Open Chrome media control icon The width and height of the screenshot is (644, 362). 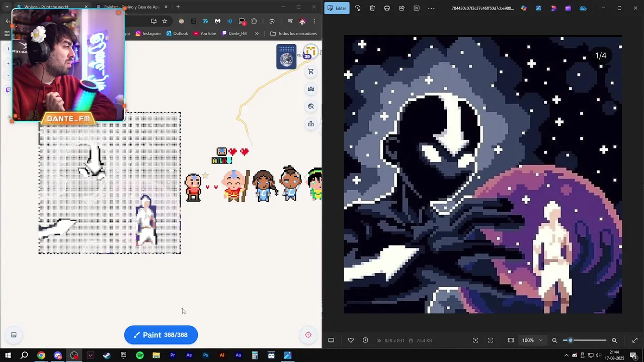[x=290, y=21]
